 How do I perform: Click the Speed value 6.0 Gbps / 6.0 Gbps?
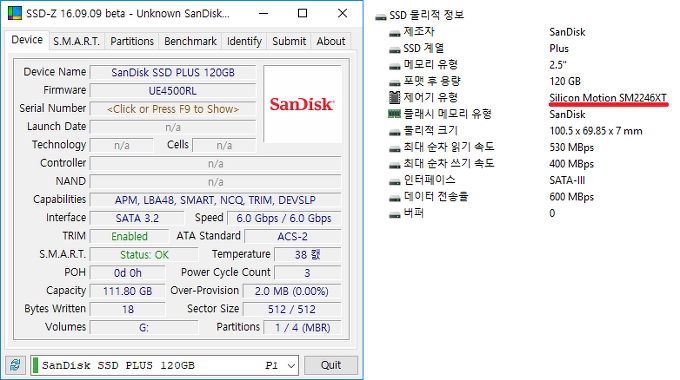pos(284,218)
